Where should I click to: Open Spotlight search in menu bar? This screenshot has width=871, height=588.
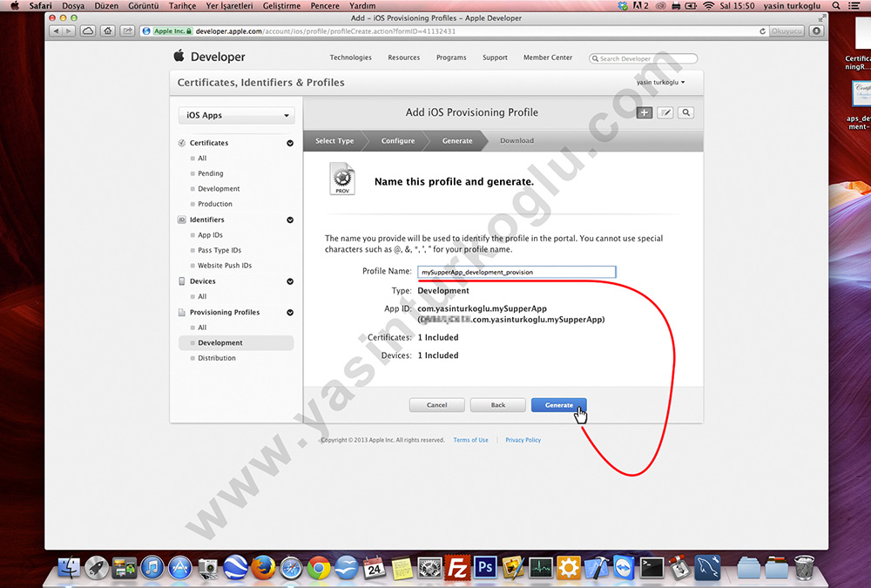tap(836, 5)
